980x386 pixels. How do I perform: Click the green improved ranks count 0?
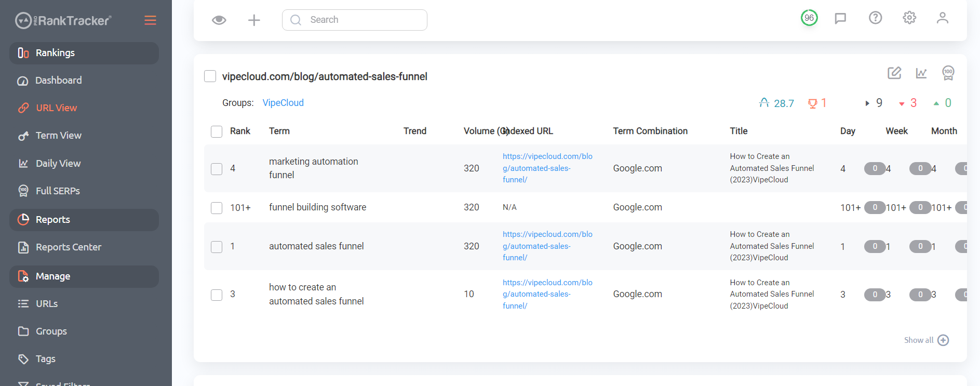942,103
